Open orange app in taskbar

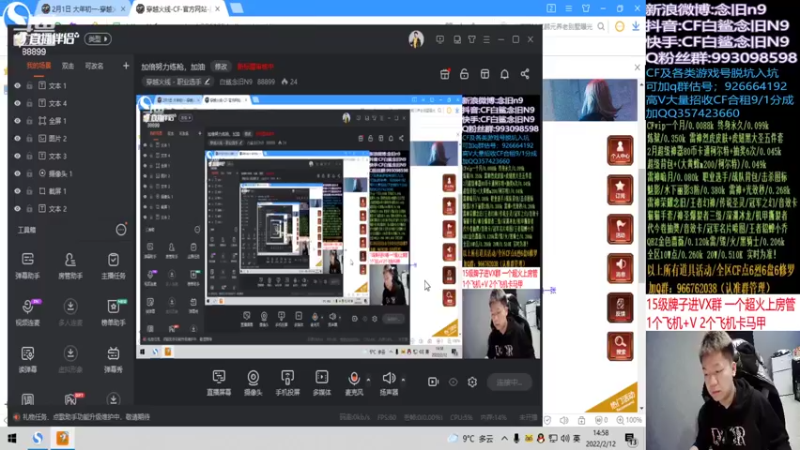[x=62, y=438]
